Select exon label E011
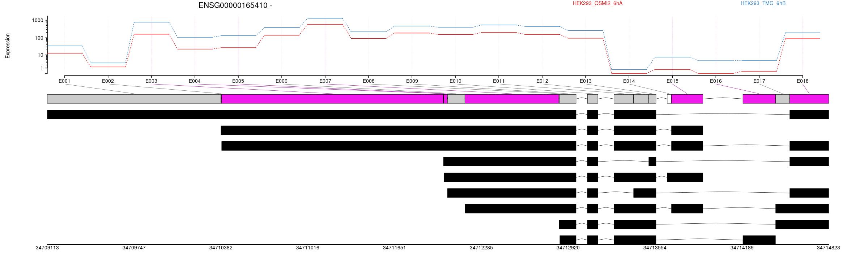This screenshot has width=868, height=253. 499,81
